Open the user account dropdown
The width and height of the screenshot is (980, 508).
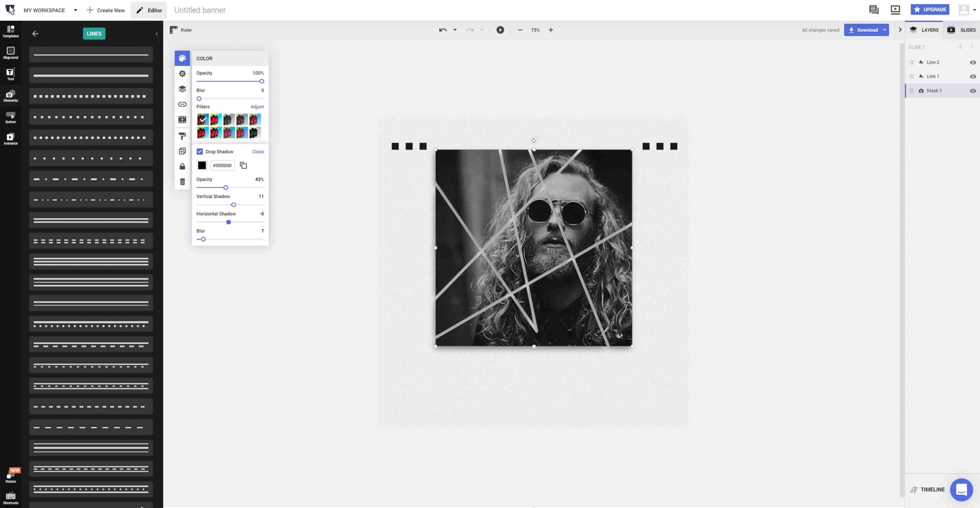(974, 10)
